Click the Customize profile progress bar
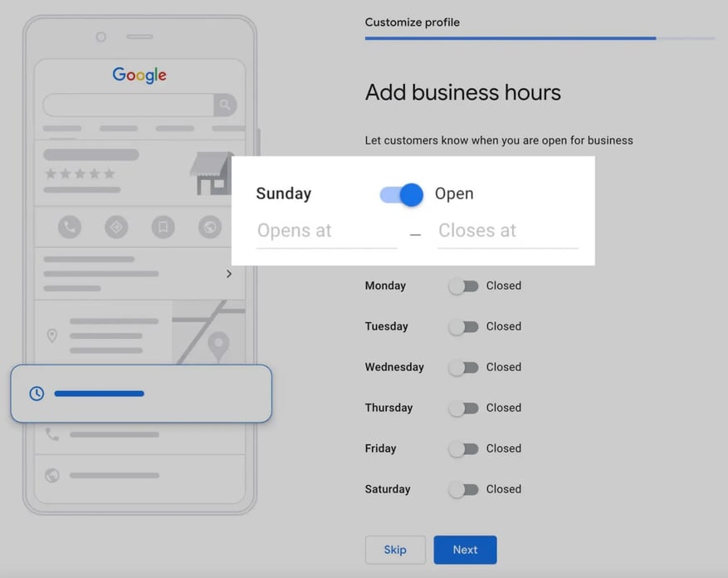Screen dimensions: 728x578 point(540,38)
